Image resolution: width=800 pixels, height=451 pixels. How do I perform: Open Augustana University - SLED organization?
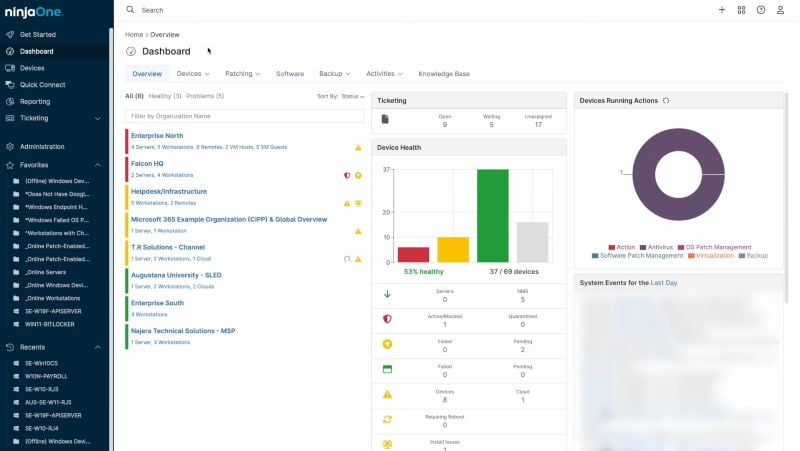(176, 275)
